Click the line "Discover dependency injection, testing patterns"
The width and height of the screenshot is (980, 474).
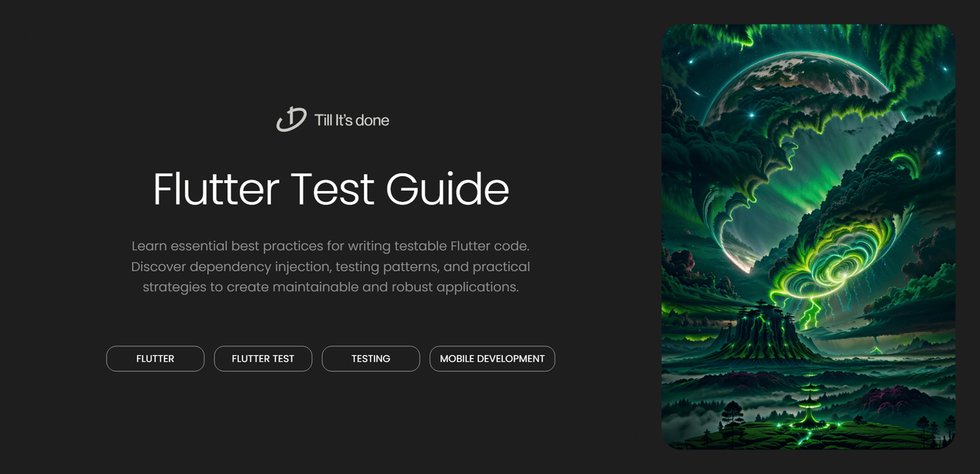(331, 267)
